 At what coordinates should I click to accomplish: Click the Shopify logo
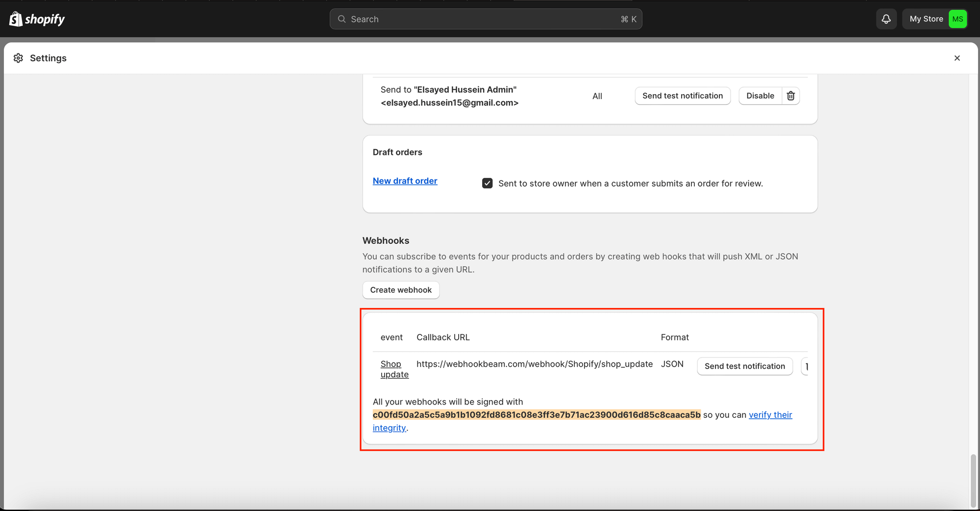[37, 19]
